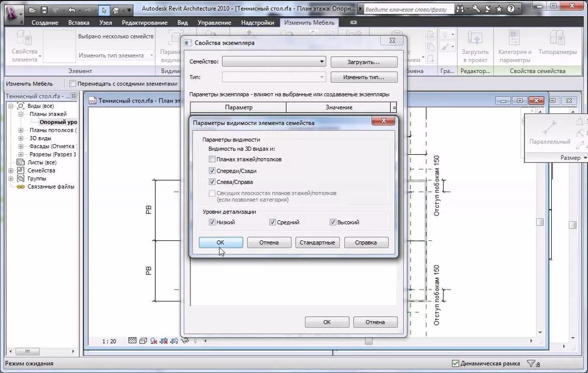Screen dimensions: 588x373
Task: Open the Узел ribbon tab
Action: click(x=106, y=22)
